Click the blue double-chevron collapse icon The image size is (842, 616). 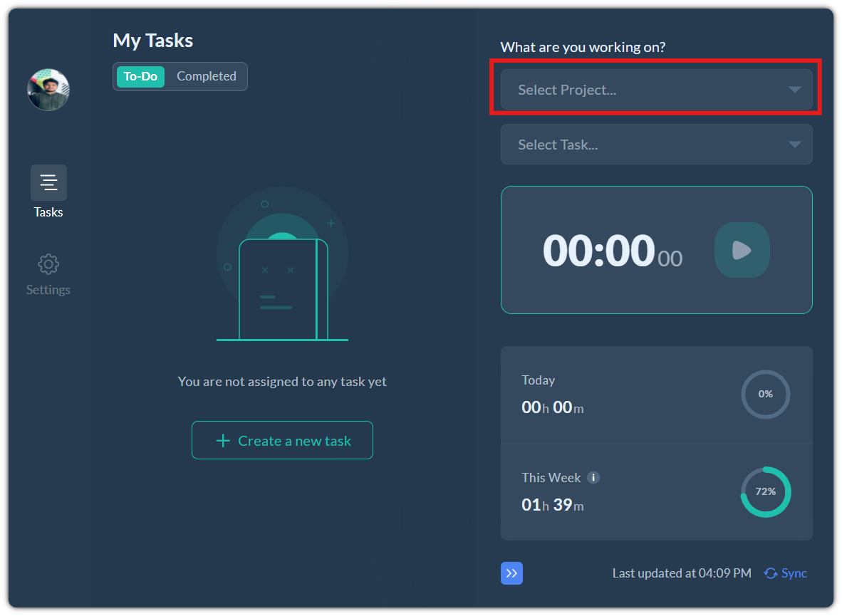pos(511,573)
